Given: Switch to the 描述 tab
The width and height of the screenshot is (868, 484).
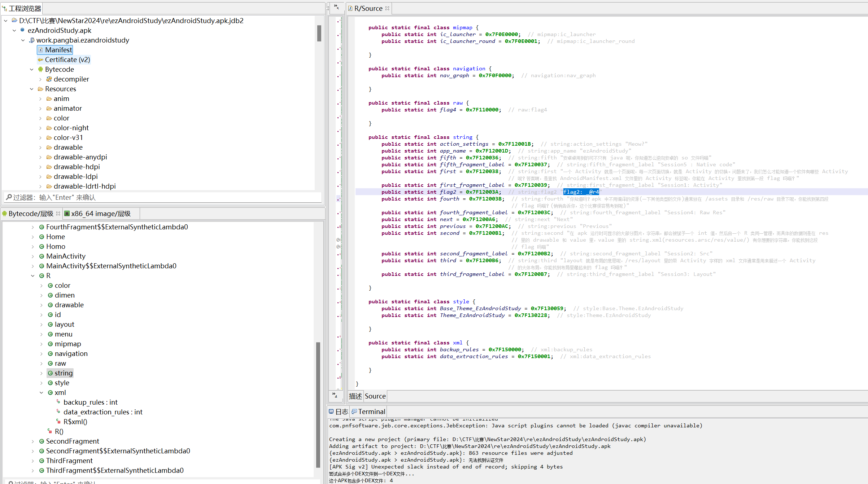Looking at the screenshot, I should (x=356, y=396).
